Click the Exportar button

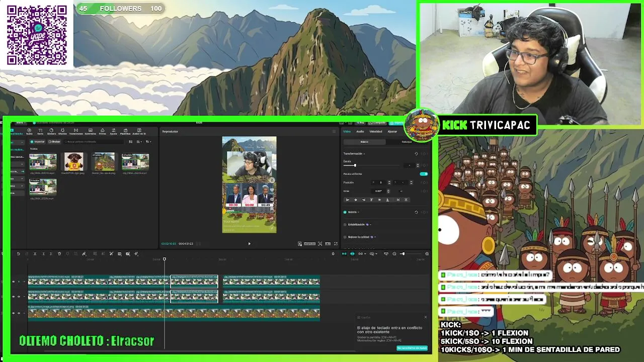pyautogui.click(x=397, y=123)
